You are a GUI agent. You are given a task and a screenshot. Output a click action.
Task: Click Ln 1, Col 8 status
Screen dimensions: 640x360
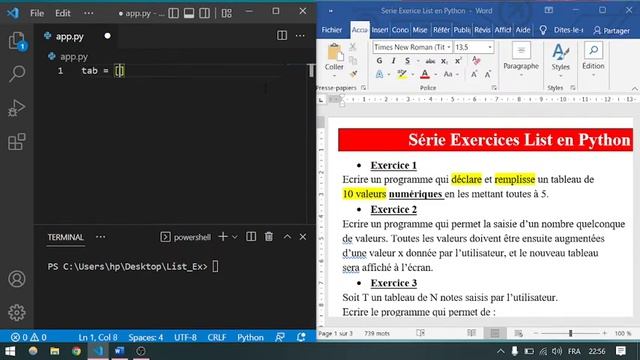coord(98,338)
